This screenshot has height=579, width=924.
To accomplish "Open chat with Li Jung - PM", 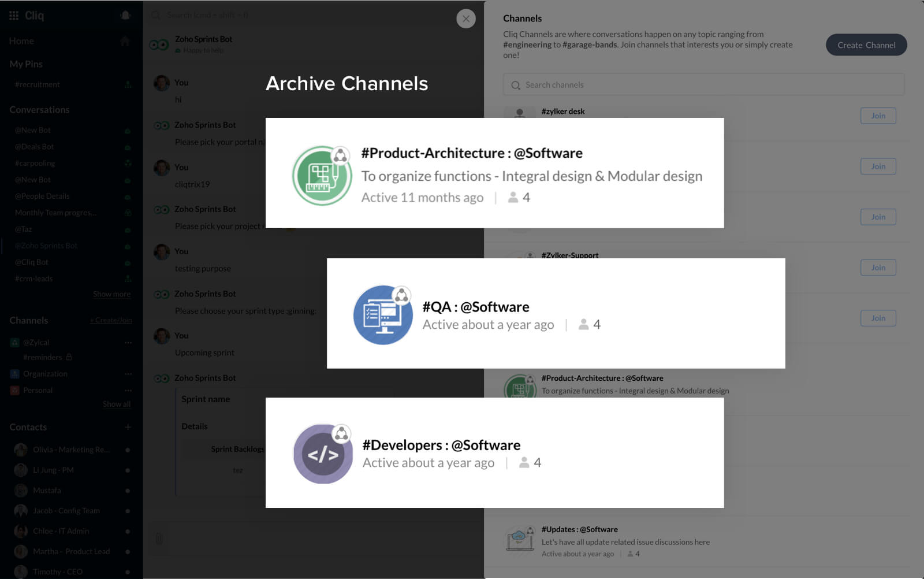I will (53, 470).
